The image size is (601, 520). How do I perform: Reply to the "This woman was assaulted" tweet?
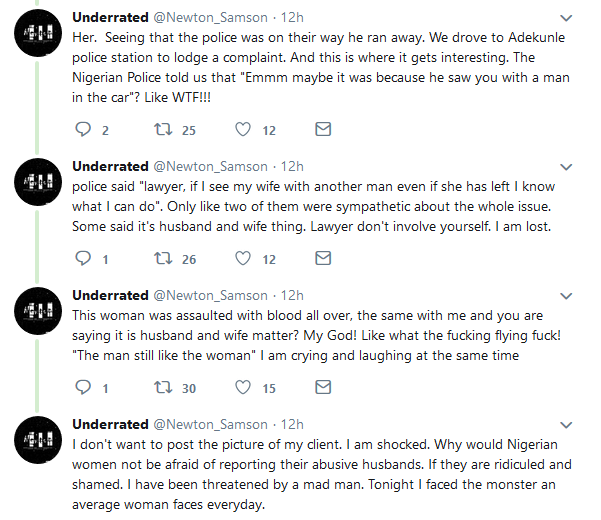[x=83, y=387]
